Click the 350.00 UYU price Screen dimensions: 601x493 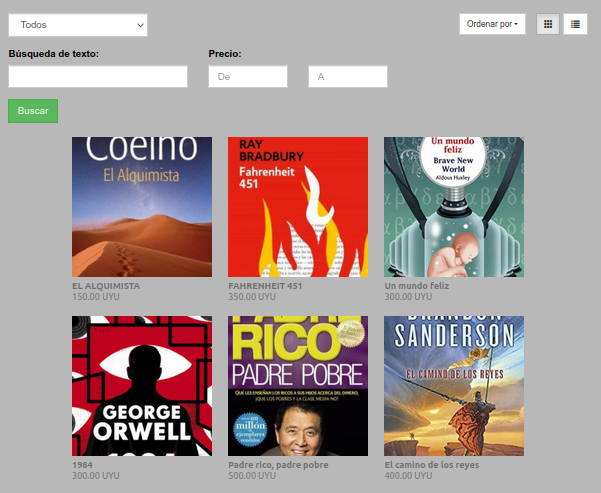pos(252,297)
